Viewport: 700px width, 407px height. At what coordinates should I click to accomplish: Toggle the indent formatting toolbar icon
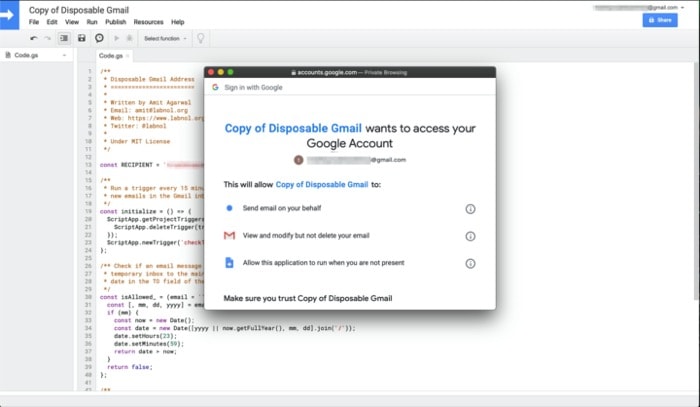[x=64, y=38]
